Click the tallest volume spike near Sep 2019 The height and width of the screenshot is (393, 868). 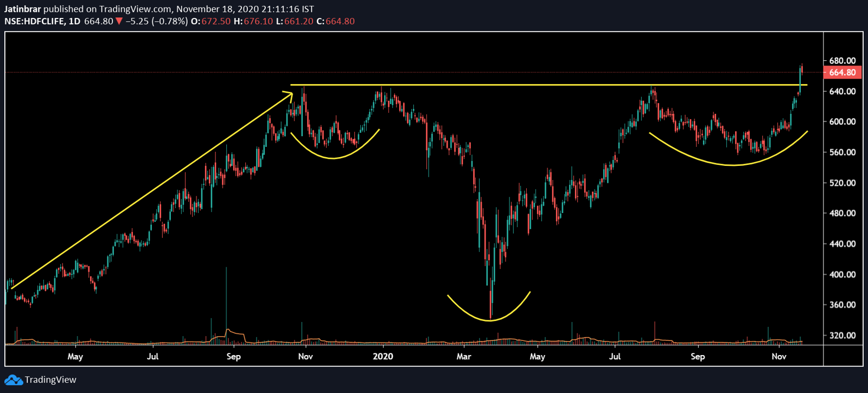tap(226, 298)
